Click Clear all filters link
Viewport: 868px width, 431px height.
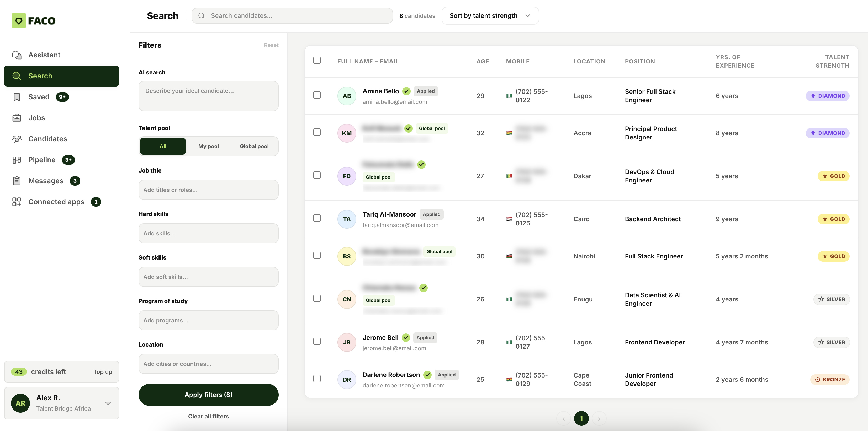point(208,417)
